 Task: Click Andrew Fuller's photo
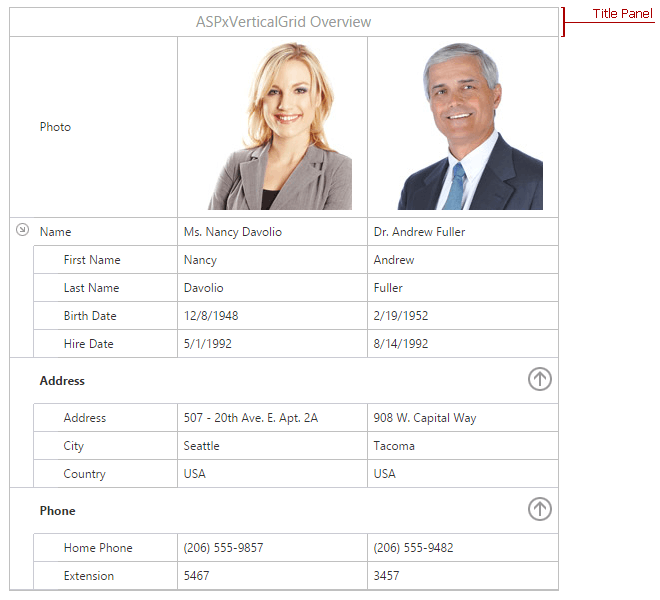470,126
